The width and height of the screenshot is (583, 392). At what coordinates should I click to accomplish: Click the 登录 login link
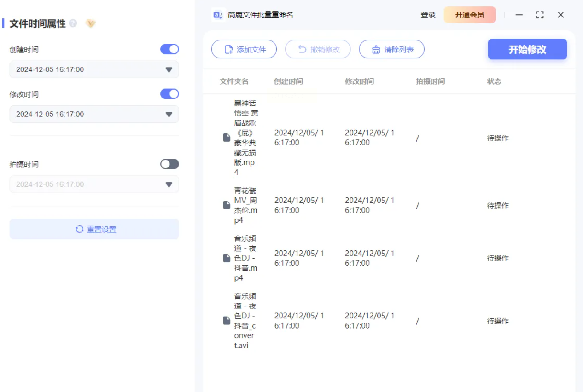pyautogui.click(x=428, y=15)
